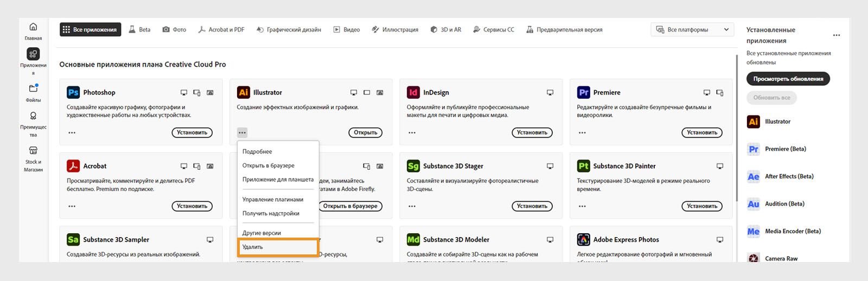Viewport: 868px width, 281px height.
Task: Open more options for Premiere card
Action: click(582, 132)
